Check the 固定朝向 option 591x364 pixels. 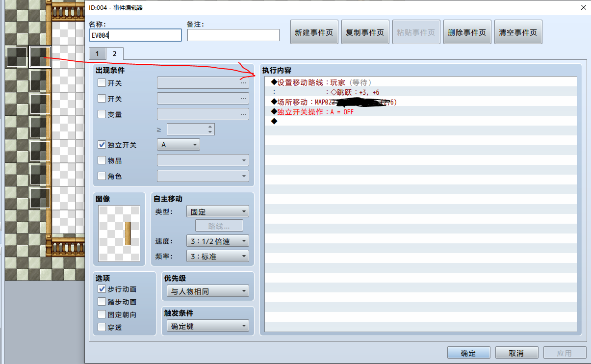[102, 315]
